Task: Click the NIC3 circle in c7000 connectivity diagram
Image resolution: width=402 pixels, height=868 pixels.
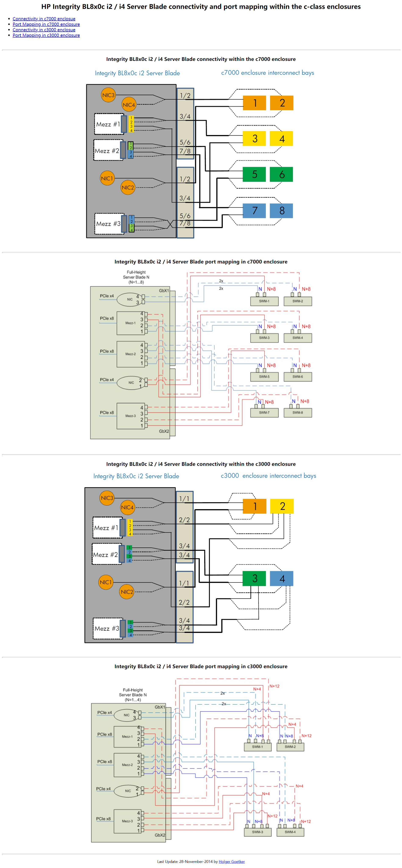Action: (108, 95)
